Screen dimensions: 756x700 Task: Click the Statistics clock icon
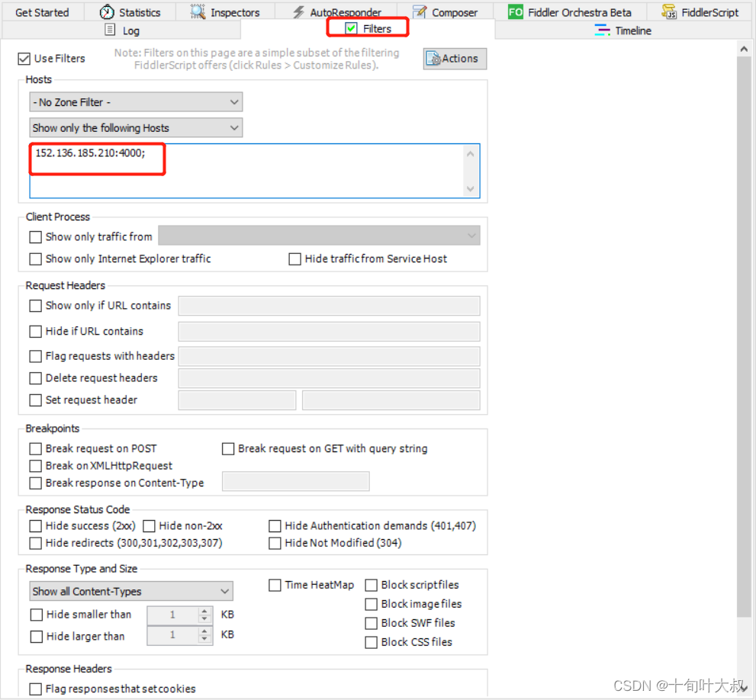coord(107,12)
